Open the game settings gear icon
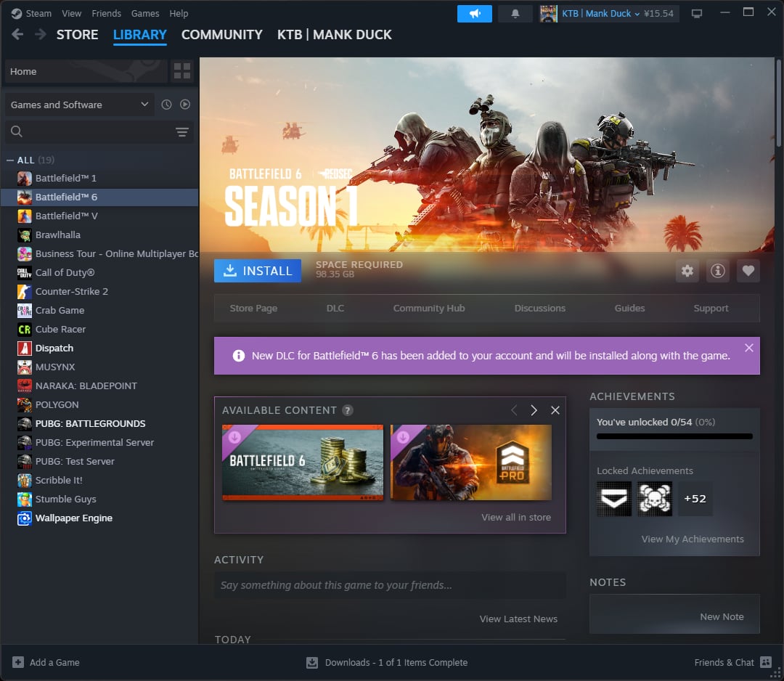This screenshot has width=784, height=681. 687,271
